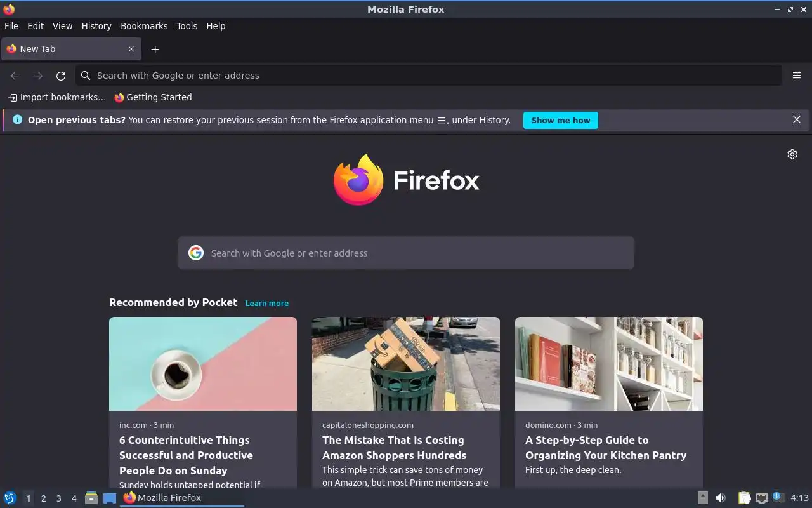The width and height of the screenshot is (812, 508).
Task: Click Mozilla Firefox taskbar window button
Action: click(x=182, y=498)
